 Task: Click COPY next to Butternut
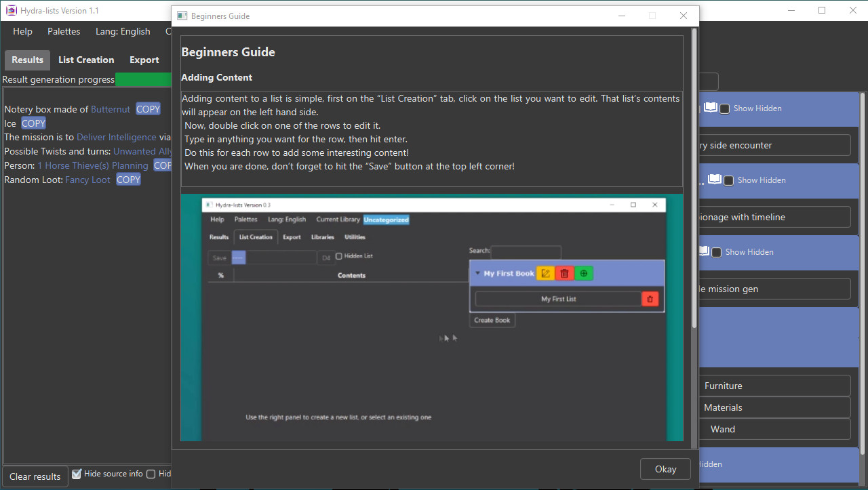pyautogui.click(x=147, y=108)
